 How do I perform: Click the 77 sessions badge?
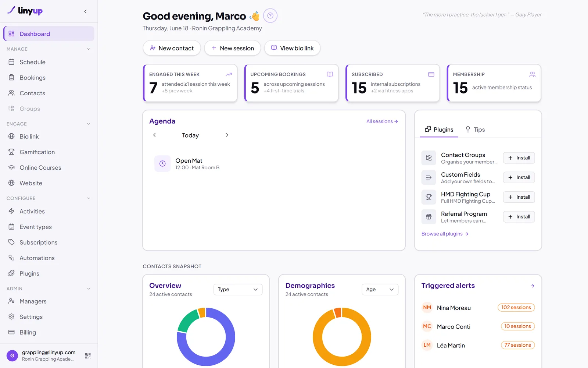pyautogui.click(x=517, y=345)
